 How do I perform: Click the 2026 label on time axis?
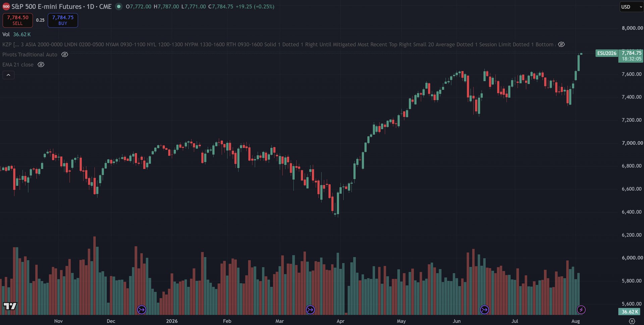[172, 321]
